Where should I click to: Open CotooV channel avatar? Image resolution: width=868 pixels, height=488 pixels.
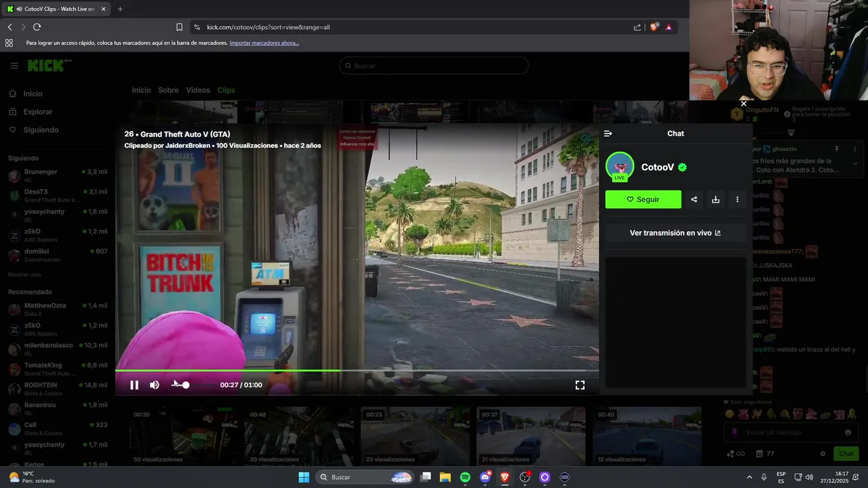[620, 167]
